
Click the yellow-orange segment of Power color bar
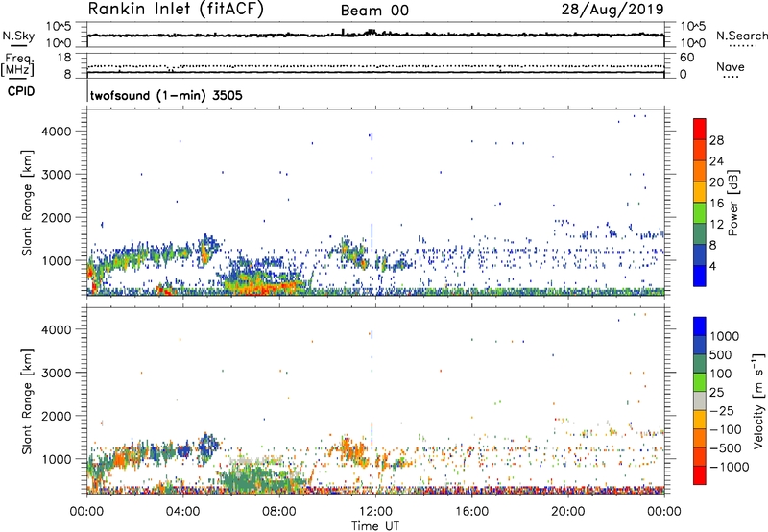700,191
